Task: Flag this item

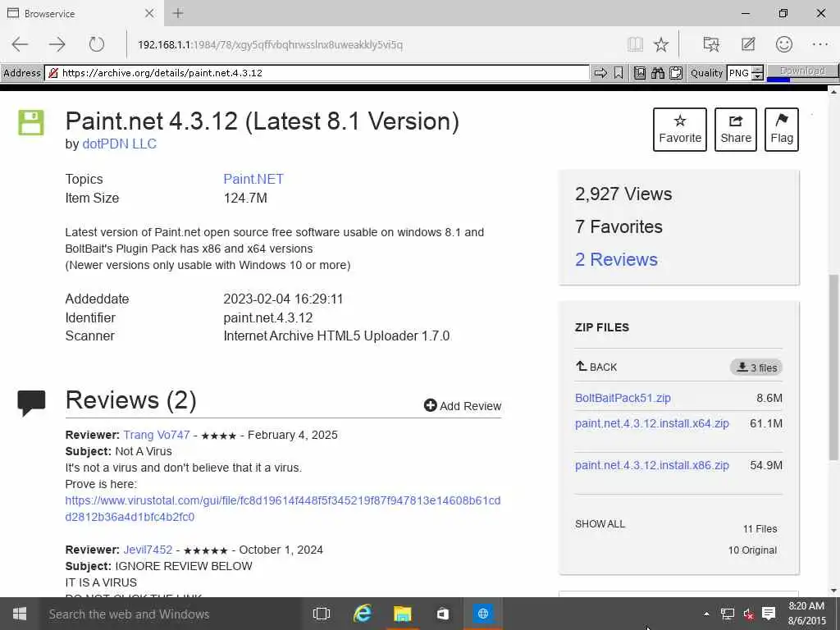Action: [x=782, y=130]
